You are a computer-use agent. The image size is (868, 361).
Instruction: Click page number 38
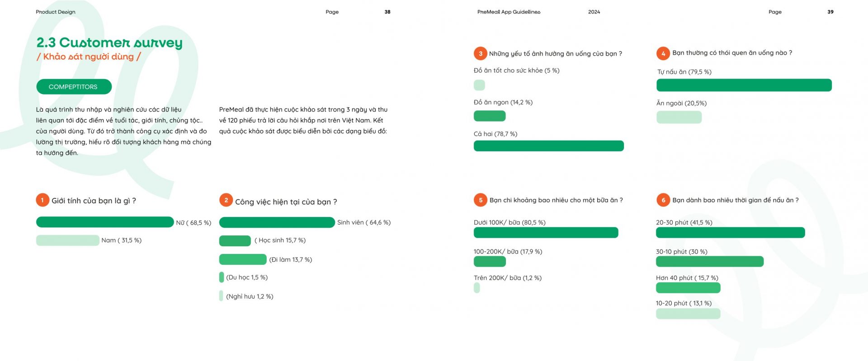click(x=387, y=12)
